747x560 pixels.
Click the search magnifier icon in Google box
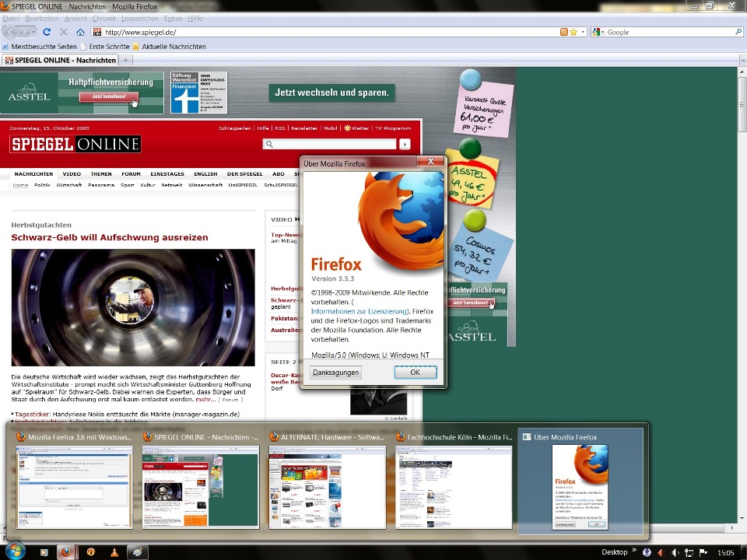pyautogui.click(x=738, y=32)
